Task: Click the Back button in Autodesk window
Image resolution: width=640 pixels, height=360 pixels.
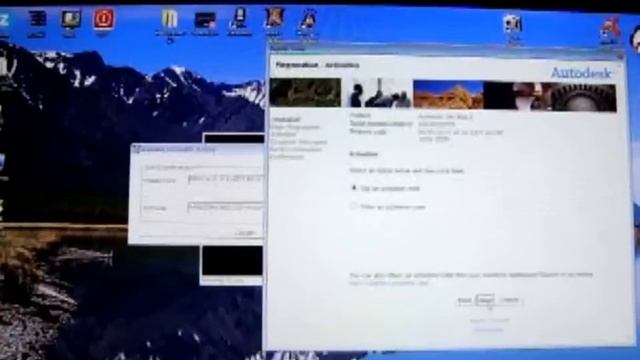Action: click(x=464, y=300)
